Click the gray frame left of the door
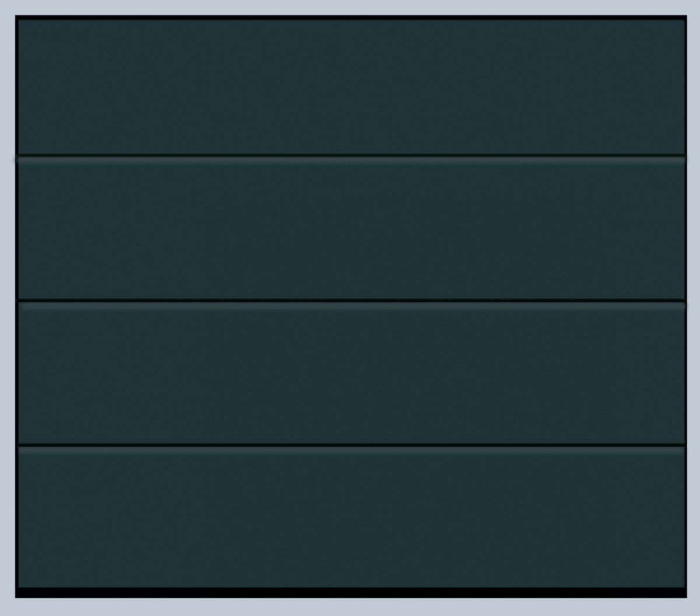Viewport: 700px width, 616px height. click(x=7, y=308)
